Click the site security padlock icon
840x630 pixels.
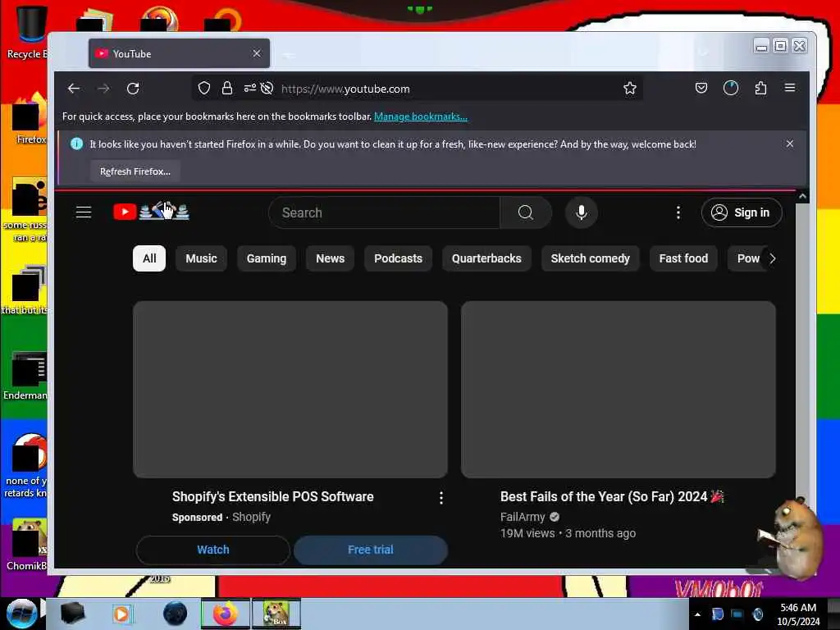pos(227,89)
